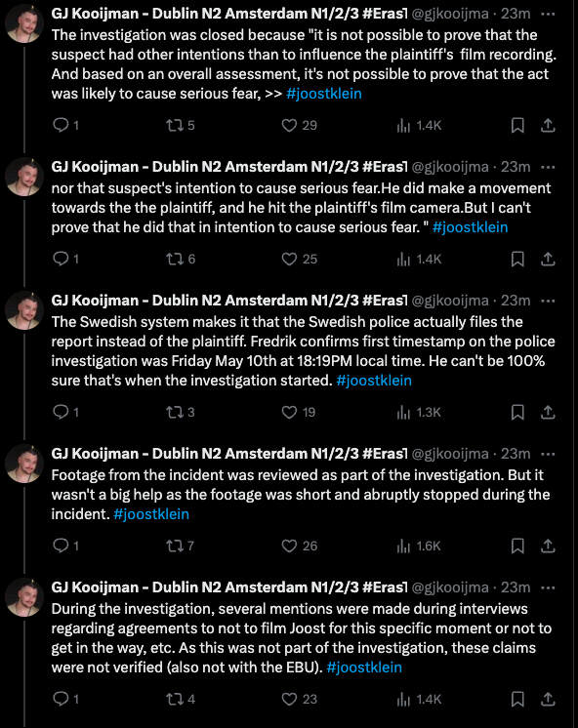The height and width of the screenshot is (728, 578).
Task: Reply to the tweet mentioning the EBU
Action: 65,700
